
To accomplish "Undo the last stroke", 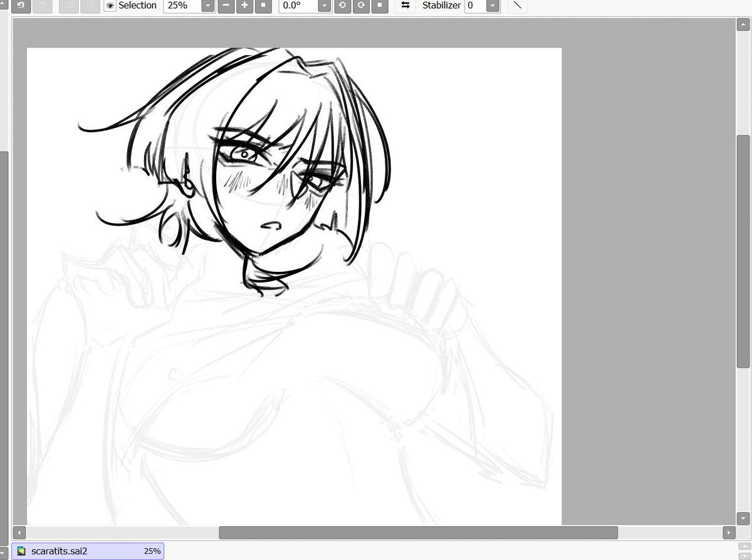I will 21,6.
